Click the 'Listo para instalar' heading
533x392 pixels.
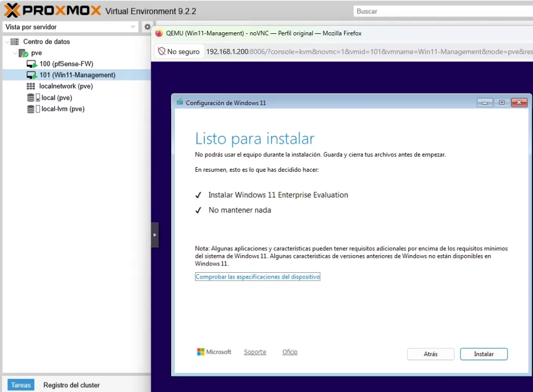coord(255,138)
